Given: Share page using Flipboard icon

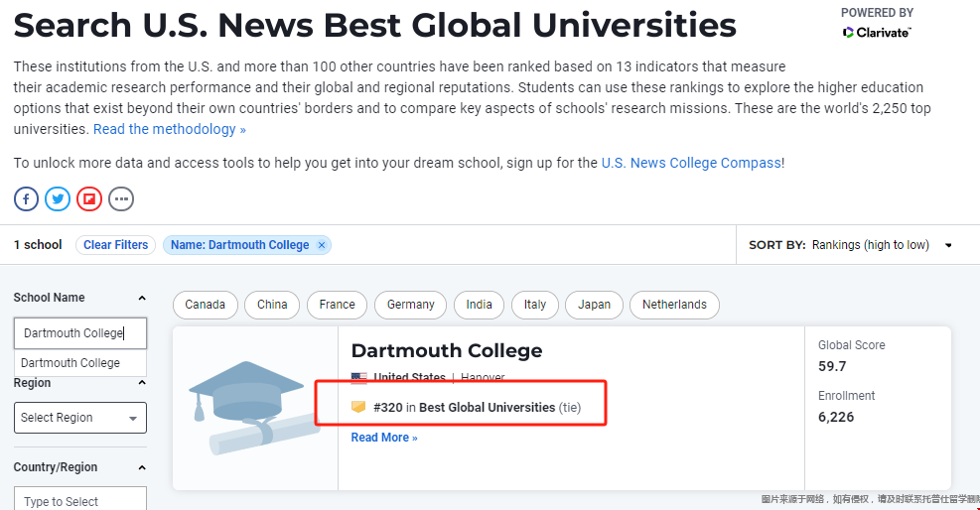Looking at the screenshot, I should 89,198.
